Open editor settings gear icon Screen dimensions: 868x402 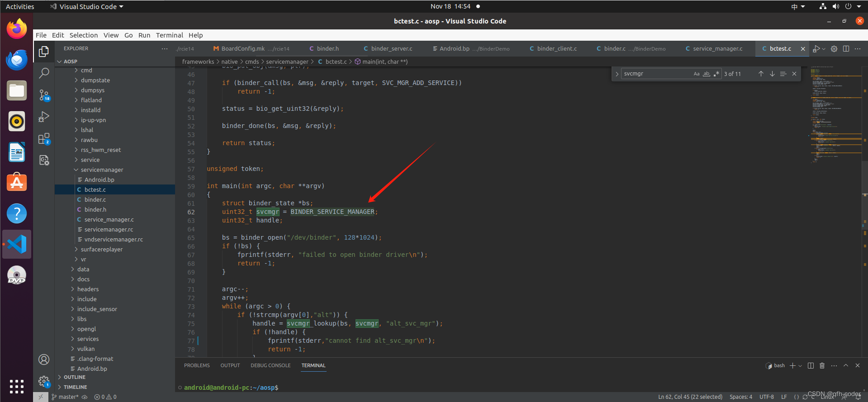tap(834, 49)
